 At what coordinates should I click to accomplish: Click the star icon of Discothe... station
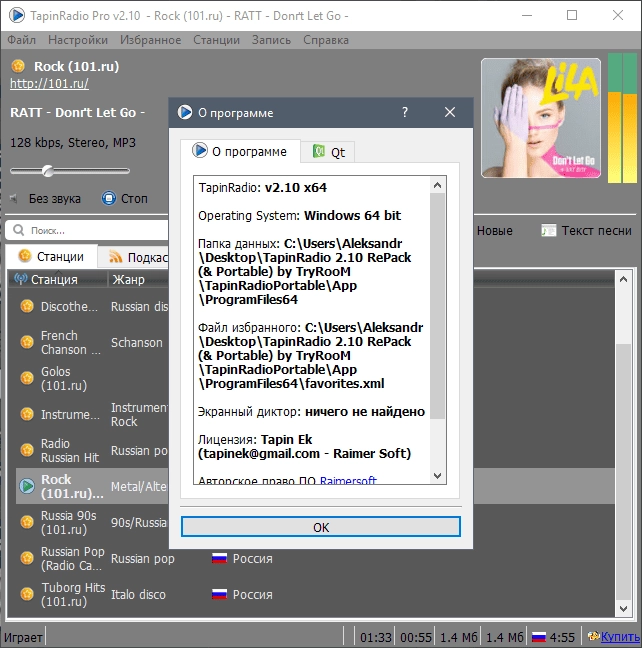point(27,306)
